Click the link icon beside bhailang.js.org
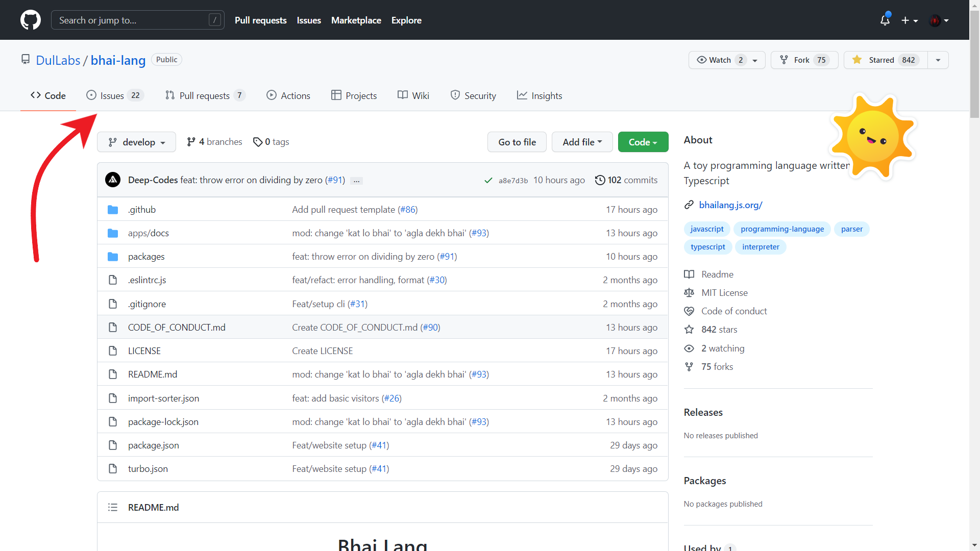 pos(689,205)
